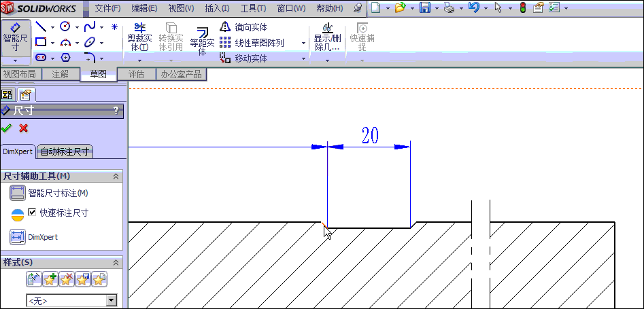Select the Line sketch tool
Screen dimensions: 644x309
coord(40,27)
